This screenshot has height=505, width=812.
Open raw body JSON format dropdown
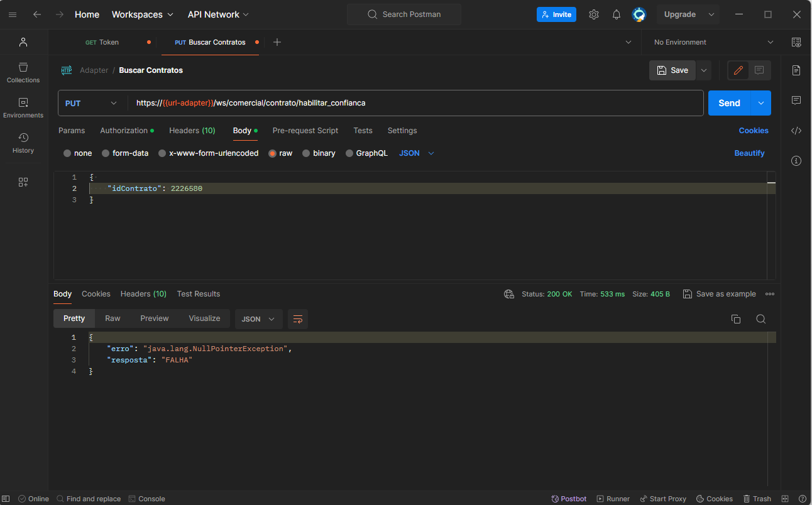[417, 153]
